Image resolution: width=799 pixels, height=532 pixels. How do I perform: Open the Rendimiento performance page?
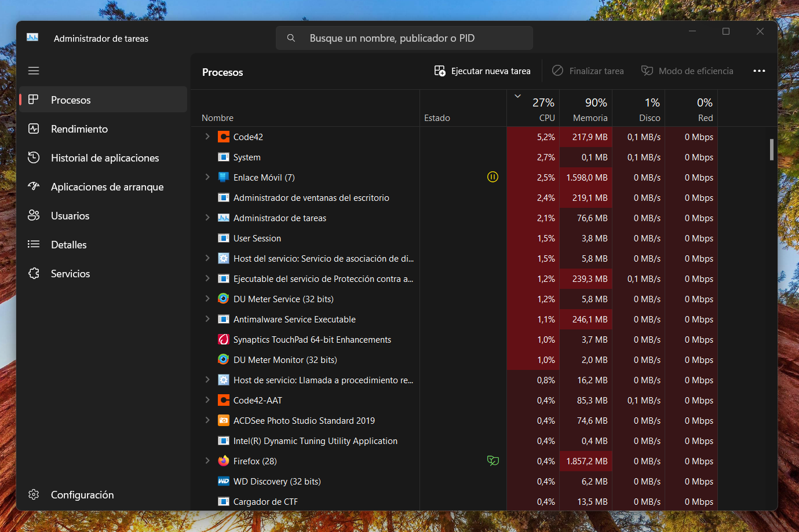point(79,129)
